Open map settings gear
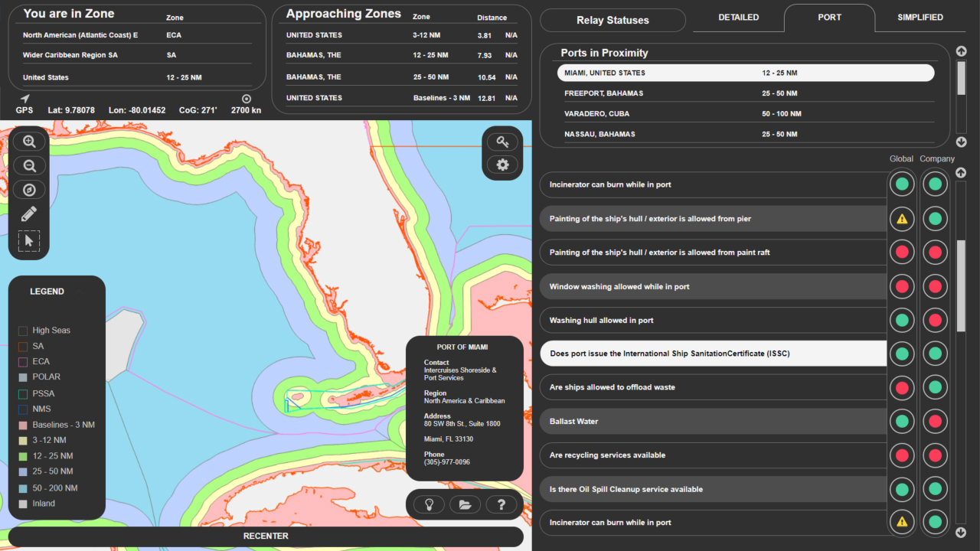Screen dimensions: 980x551 pyautogui.click(x=502, y=165)
